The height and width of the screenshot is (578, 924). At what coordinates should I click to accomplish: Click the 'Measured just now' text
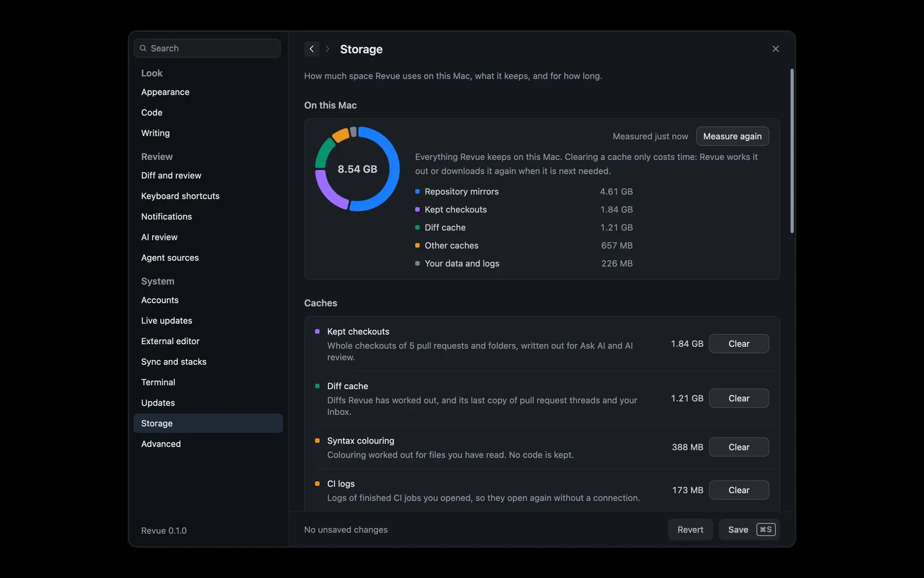coord(650,136)
